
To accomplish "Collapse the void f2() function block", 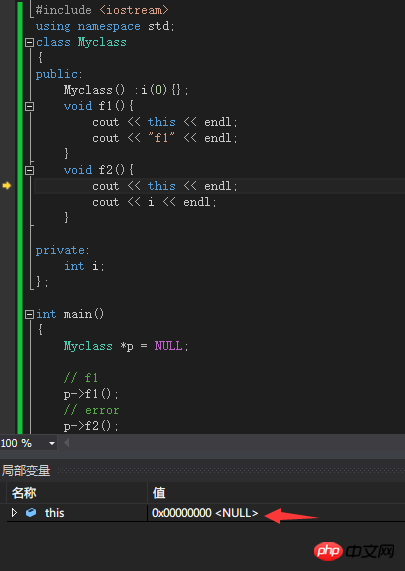I will click(29, 170).
